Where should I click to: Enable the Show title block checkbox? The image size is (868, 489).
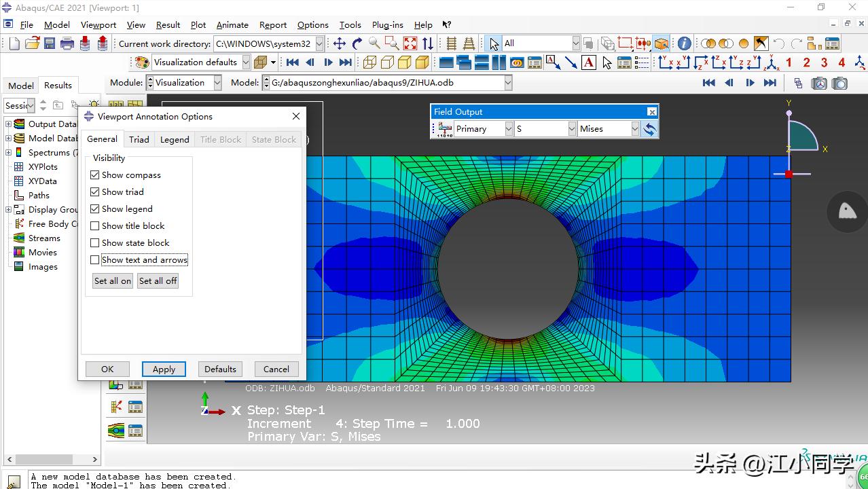click(x=95, y=226)
